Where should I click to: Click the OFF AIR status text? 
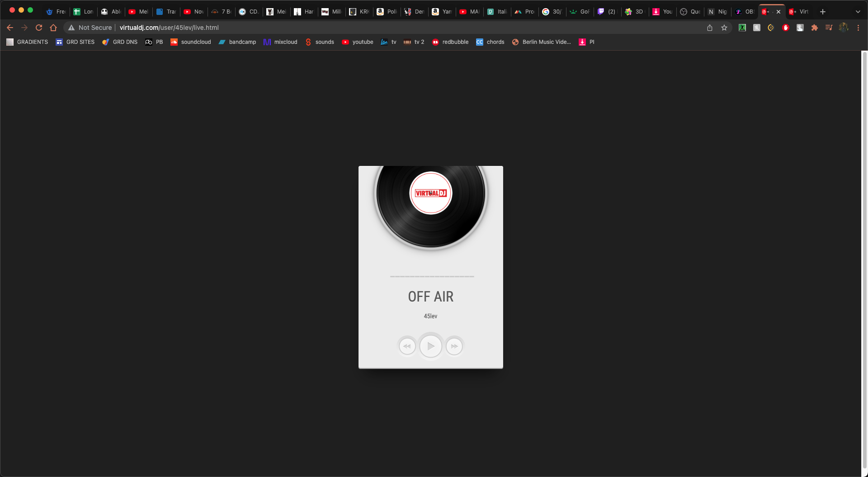click(430, 297)
